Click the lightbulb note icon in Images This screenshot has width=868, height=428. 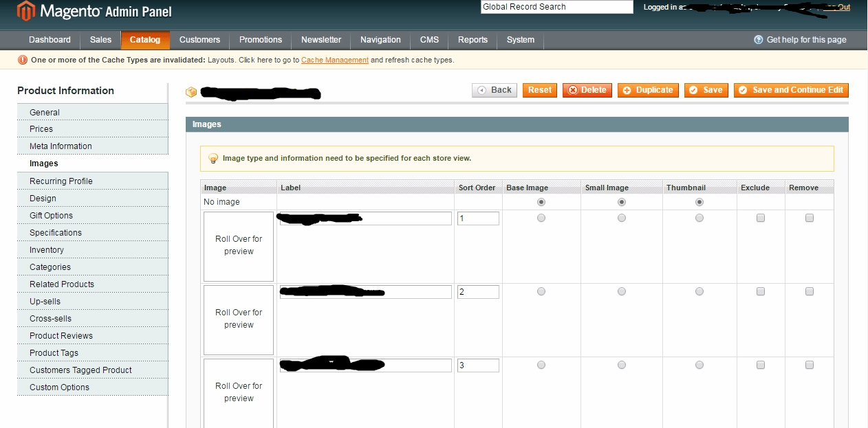coord(213,159)
